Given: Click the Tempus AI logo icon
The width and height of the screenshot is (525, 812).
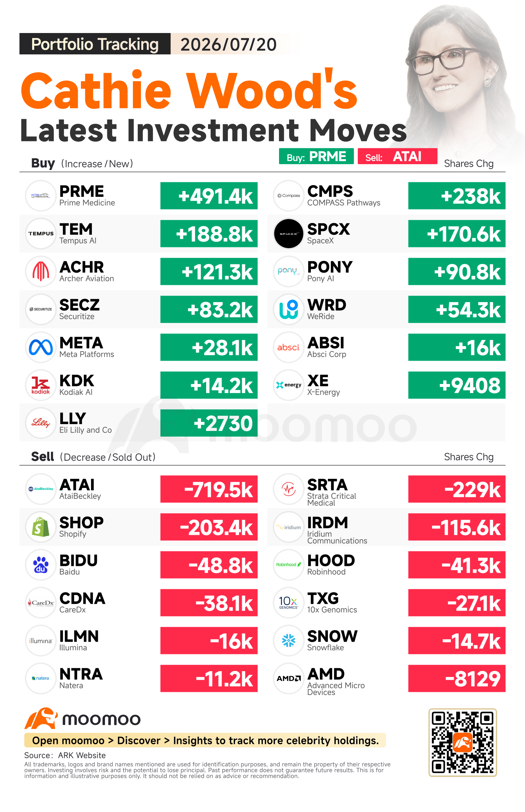Looking at the screenshot, I should coord(41,234).
